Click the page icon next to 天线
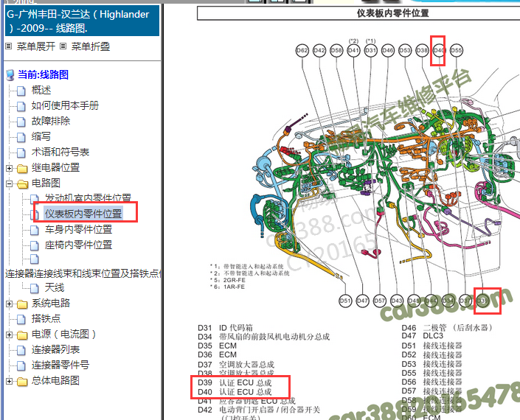520x420 pixels. click(35, 288)
